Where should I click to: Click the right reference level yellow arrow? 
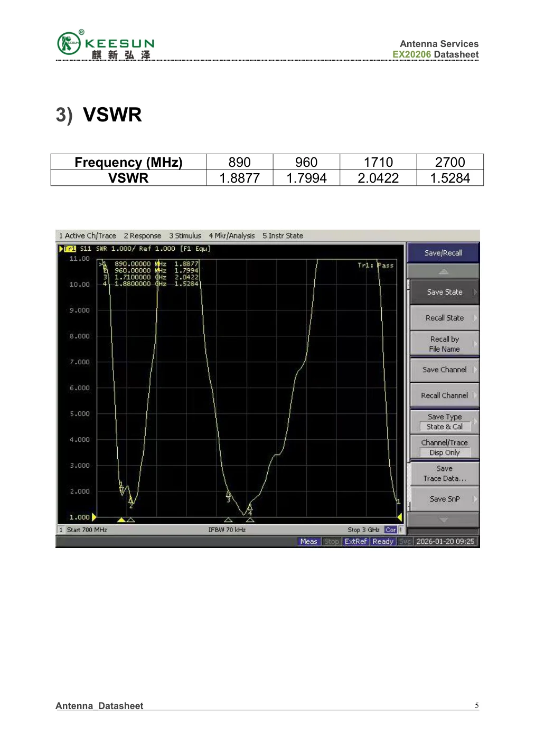point(400,517)
